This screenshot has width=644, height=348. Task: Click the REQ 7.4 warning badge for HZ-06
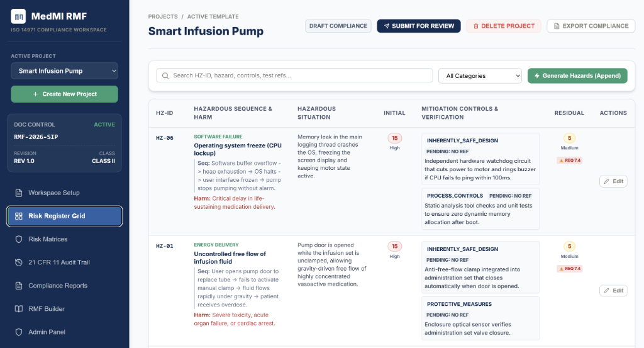[x=569, y=160]
